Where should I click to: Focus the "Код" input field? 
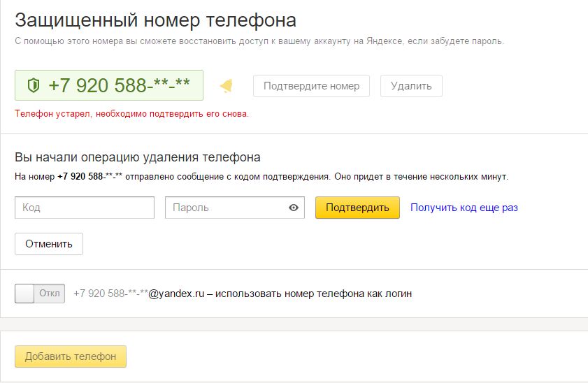tap(85, 208)
